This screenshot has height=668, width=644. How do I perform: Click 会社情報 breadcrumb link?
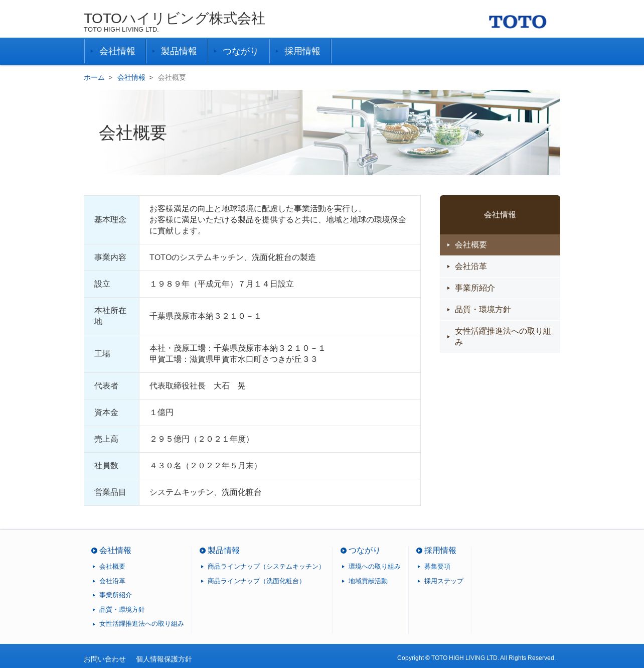click(x=131, y=77)
